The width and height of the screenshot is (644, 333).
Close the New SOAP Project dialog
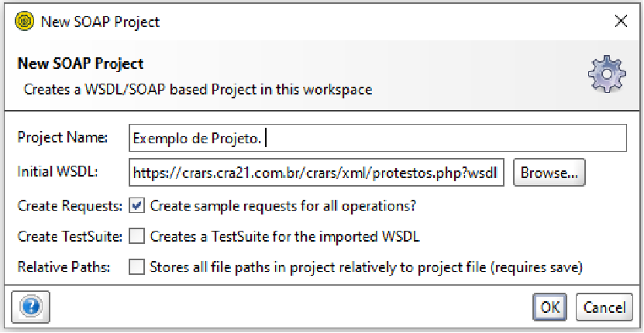(621, 22)
